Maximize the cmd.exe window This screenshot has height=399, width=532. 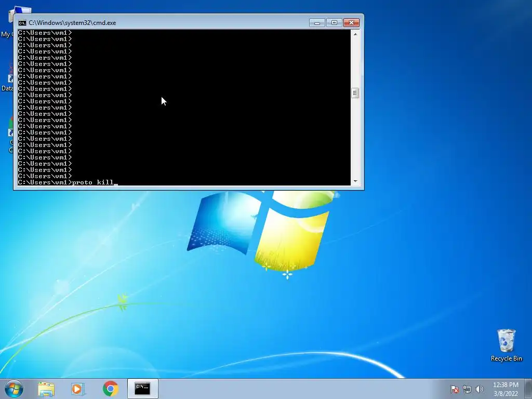pyautogui.click(x=334, y=23)
